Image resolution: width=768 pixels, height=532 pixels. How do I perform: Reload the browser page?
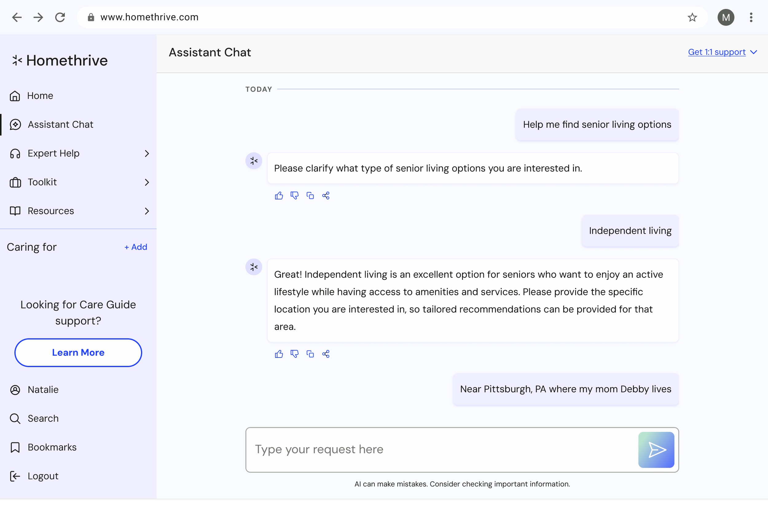(60, 17)
